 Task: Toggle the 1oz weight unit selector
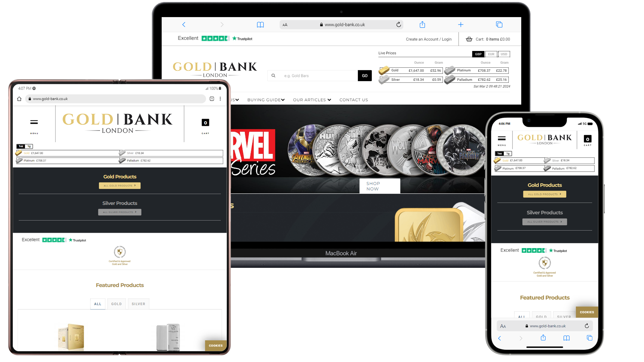click(20, 146)
